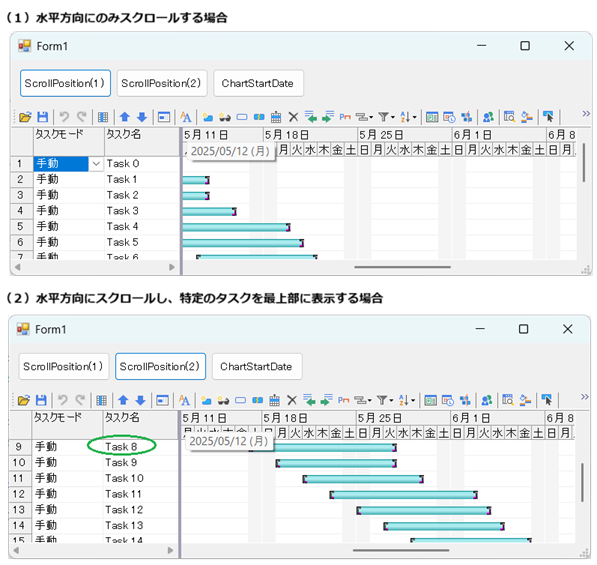The height and width of the screenshot is (565, 597).
Task: Click the calendar icon in upper Form1 toolbar
Action: coord(276,117)
